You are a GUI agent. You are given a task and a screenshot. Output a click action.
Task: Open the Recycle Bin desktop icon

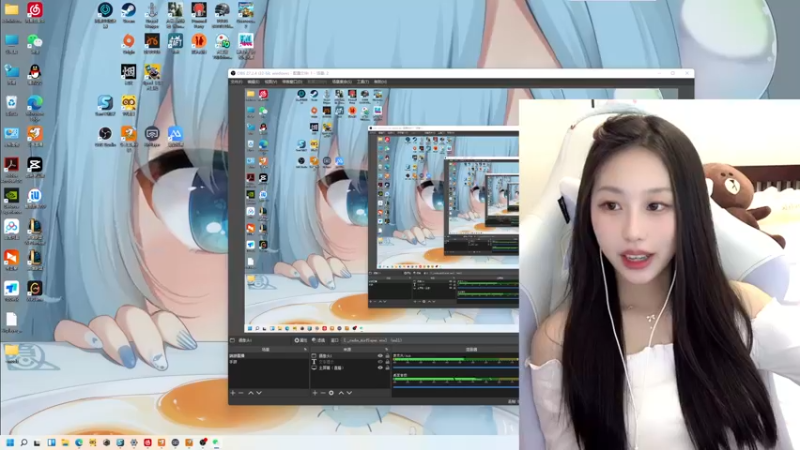coord(11,103)
